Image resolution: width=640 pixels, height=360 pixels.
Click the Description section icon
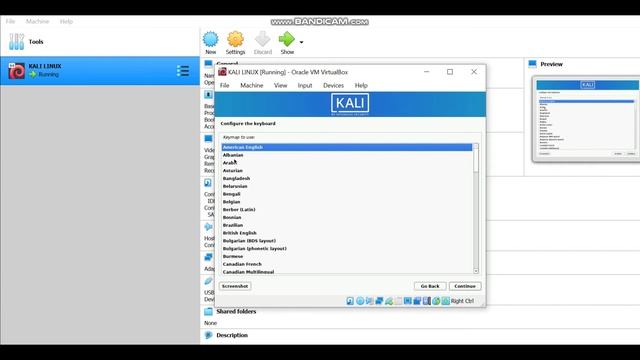click(209, 335)
